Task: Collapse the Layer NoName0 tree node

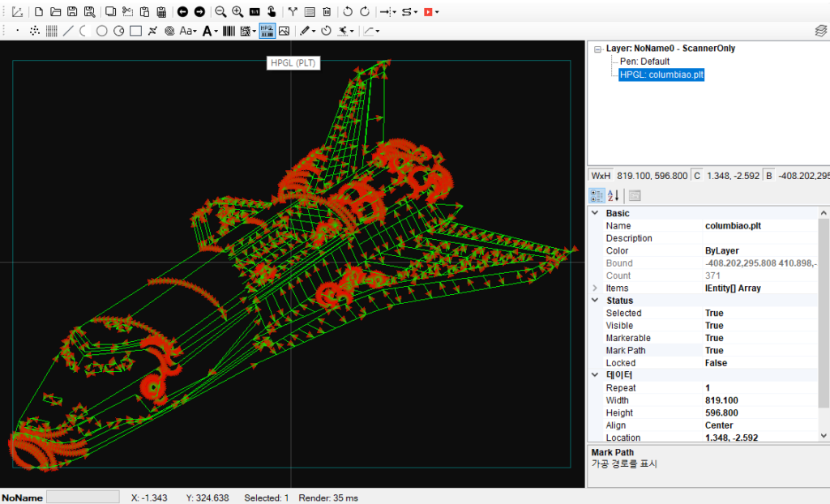Action: (x=597, y=49)
